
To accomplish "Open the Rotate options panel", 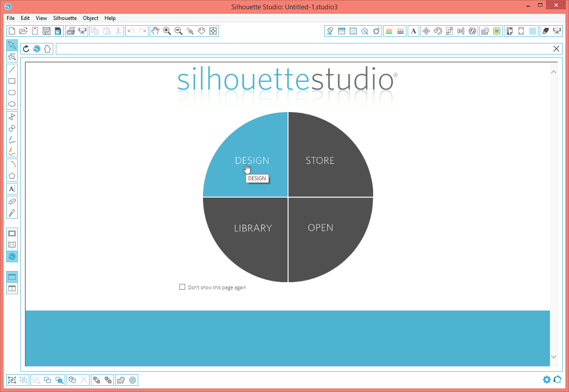I will (438, 31).
